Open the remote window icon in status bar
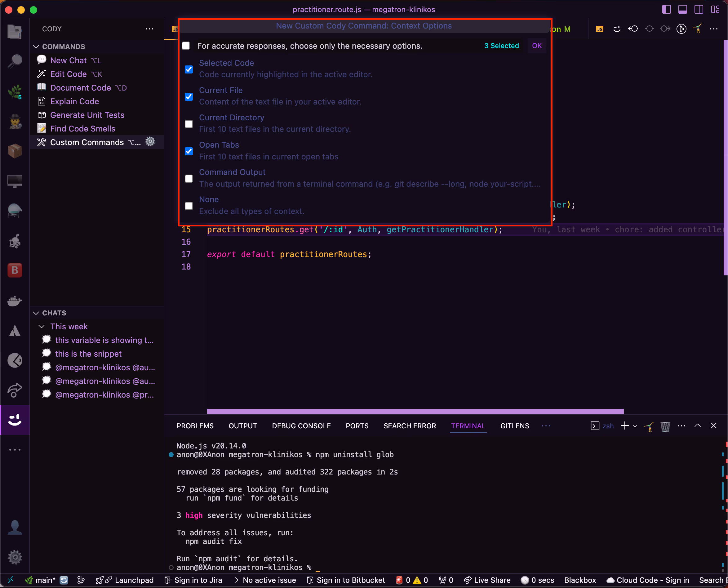This screenshot has height=588, width=728. [10, 580]
